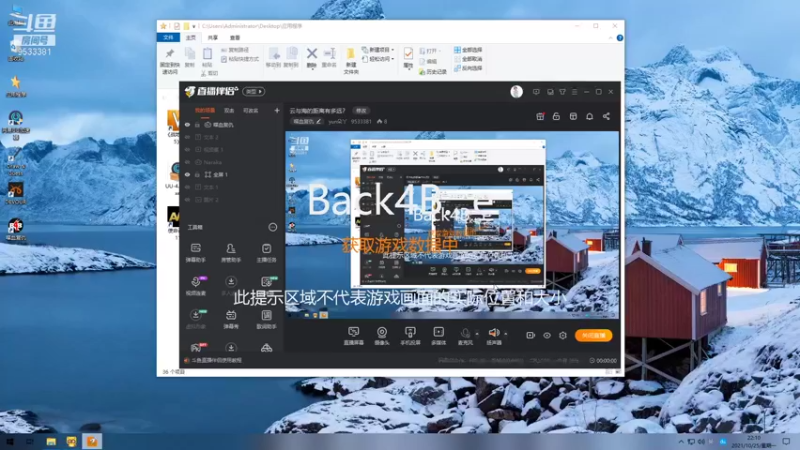Toggle visibility of the 全屏 1 source
800x450 pixels.
[187, 174]
